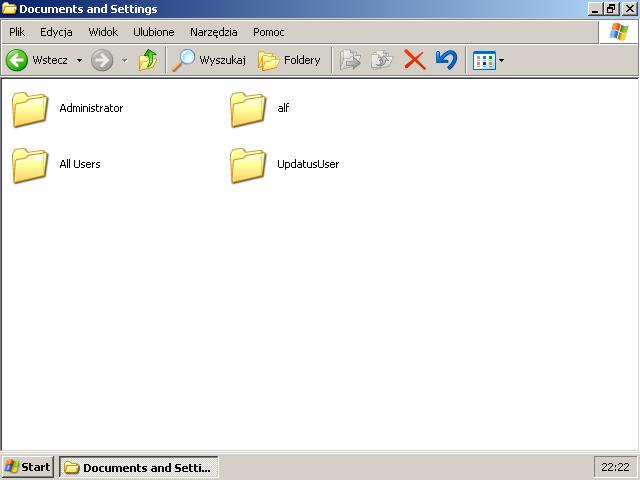Viewport: 640px width, 480px height.
Task: Open the Edycja menu
Action: [x=56, y=32]
